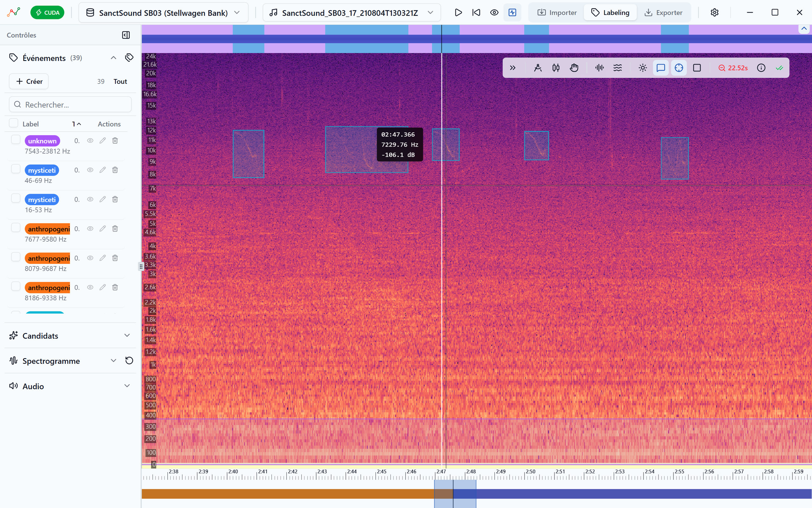
Task: Check the mysticeti 46-69 Hz row
Action: click(16, 169)
